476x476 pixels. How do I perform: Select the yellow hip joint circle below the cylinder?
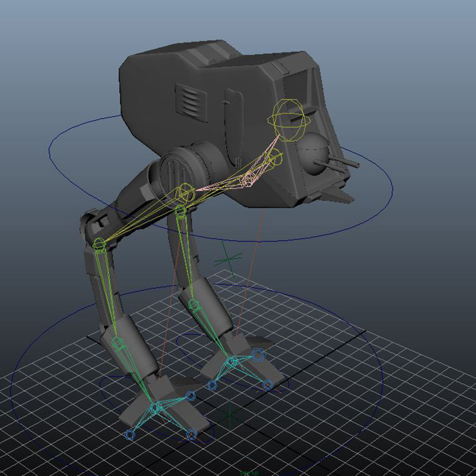pos(185,193)
